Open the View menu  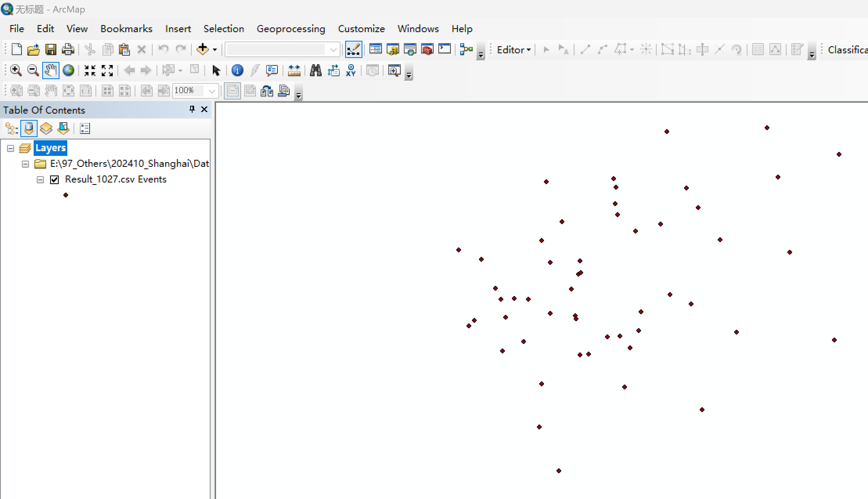click(x=77, y=29)
